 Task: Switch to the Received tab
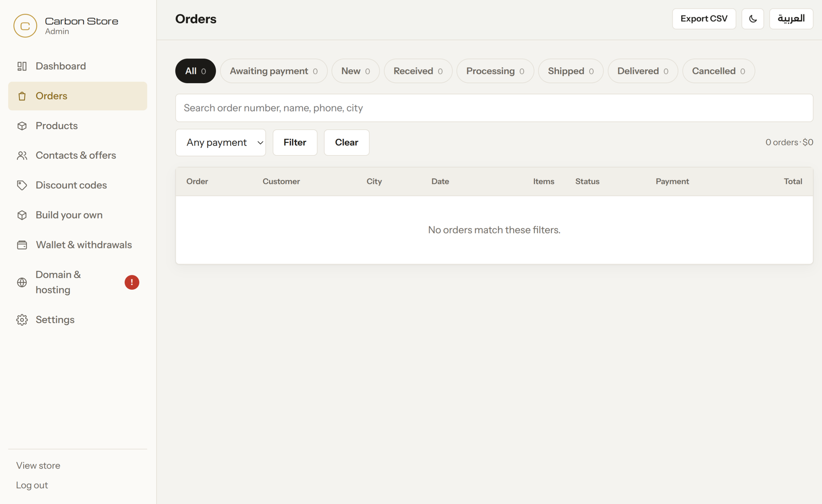[418, 71]
